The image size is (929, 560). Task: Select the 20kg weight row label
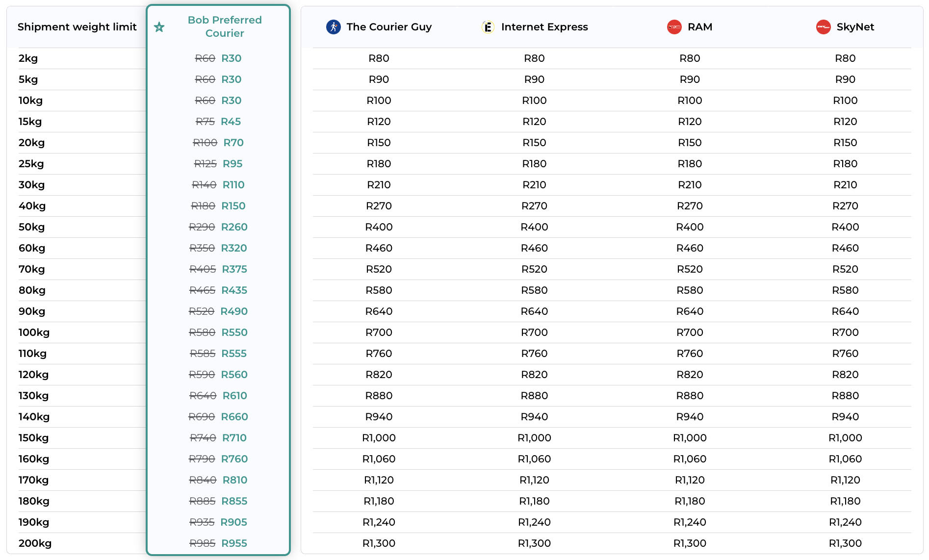point(31,143)
